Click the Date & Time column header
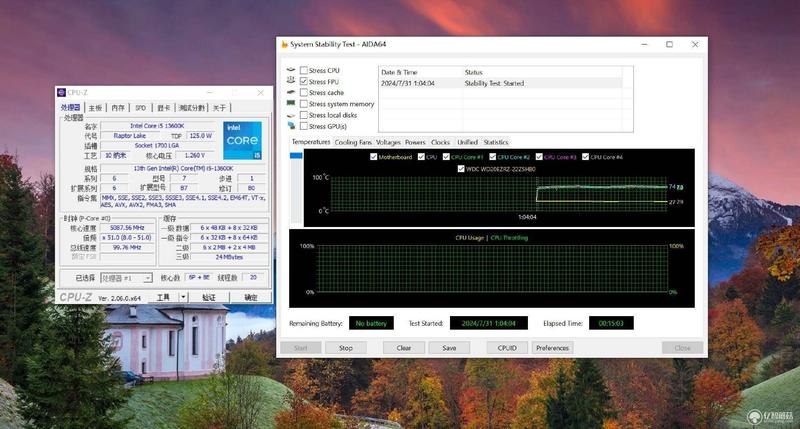 click(x=420, y=72)
